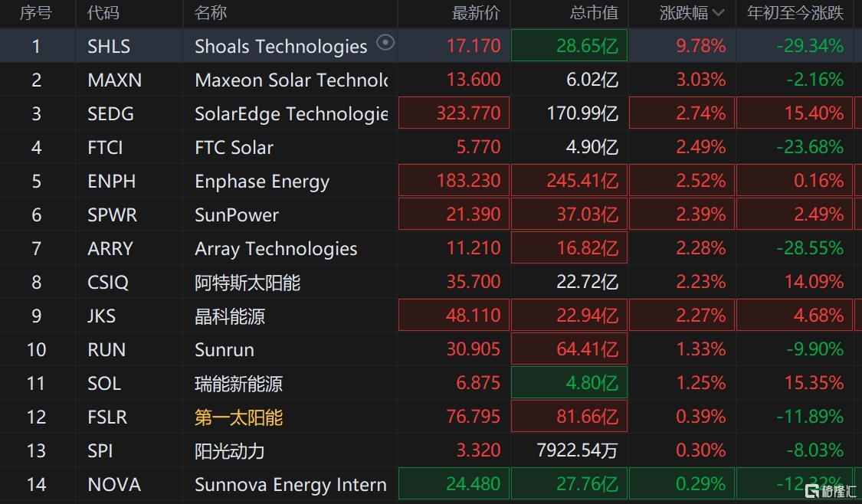Open the 晶科能源 stock name
Viewport: 862px width, 504px height.
click(230, 316)
